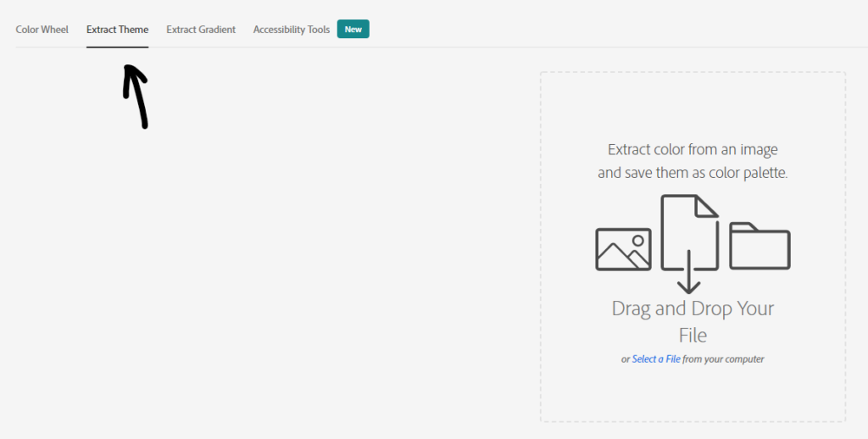
Task: Click the 'Drag and Drop Your' heading text
Action: (693, 308)
